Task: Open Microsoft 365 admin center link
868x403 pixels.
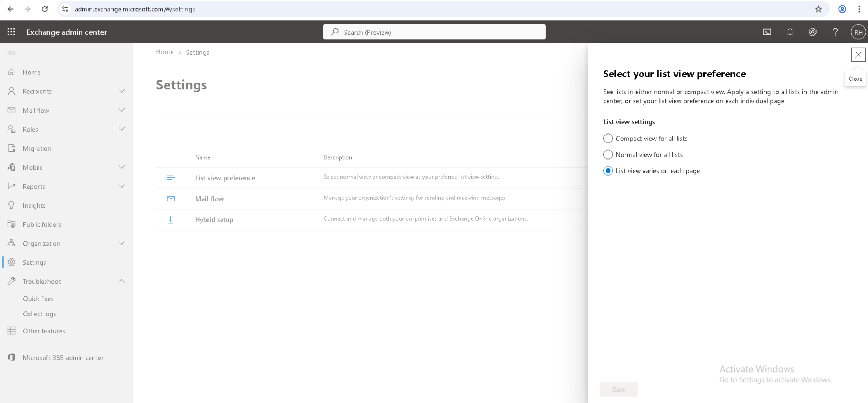Action: [63, 358]
